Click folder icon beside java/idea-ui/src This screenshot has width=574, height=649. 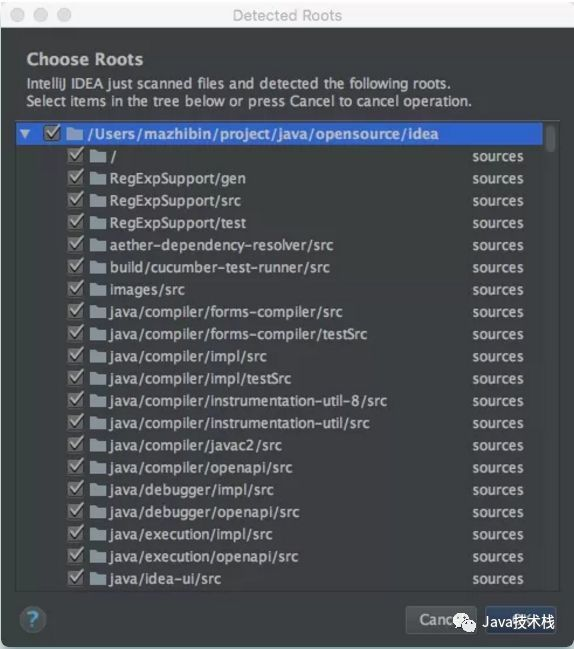(x=98, y=579)
